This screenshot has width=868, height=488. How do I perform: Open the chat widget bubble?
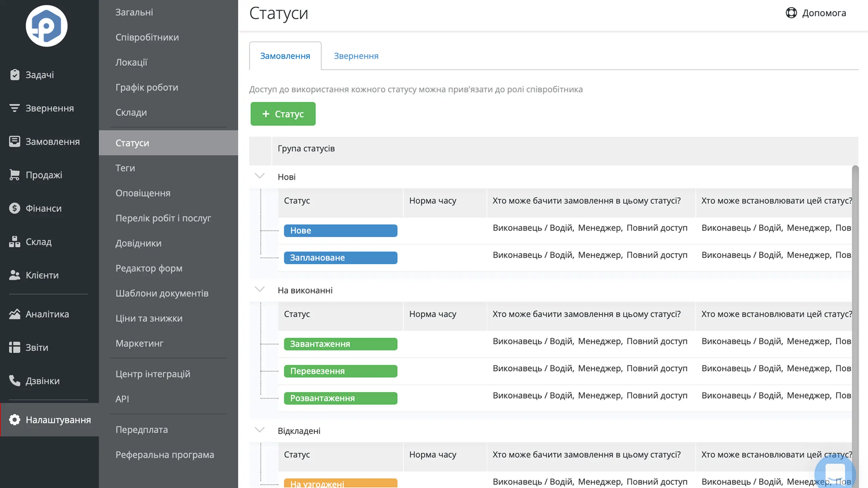click(835, 473)
